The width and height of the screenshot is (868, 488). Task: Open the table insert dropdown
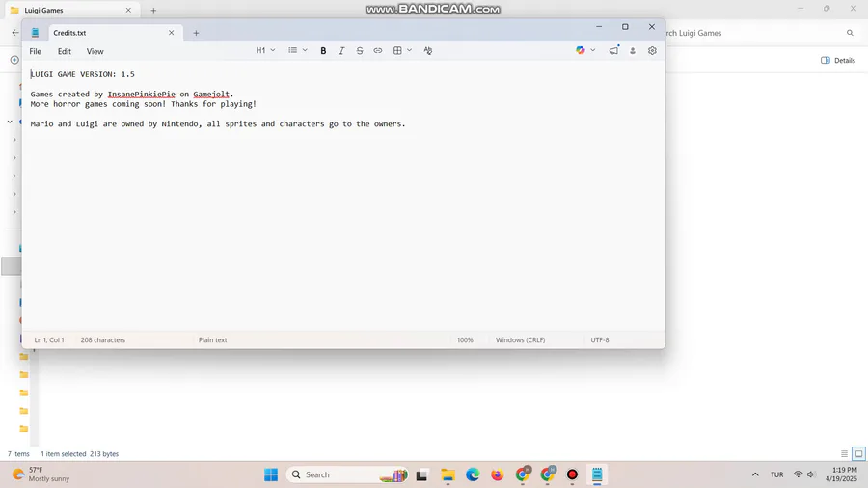coord(402,50)
